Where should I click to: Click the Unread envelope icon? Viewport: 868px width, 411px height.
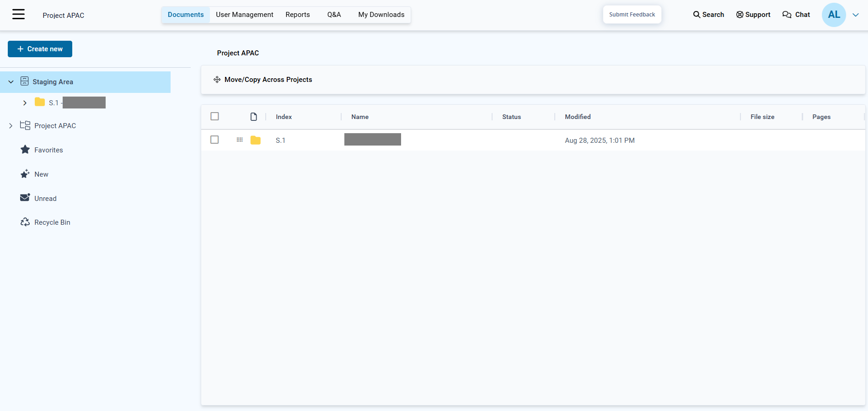click(x=25, y=198)
